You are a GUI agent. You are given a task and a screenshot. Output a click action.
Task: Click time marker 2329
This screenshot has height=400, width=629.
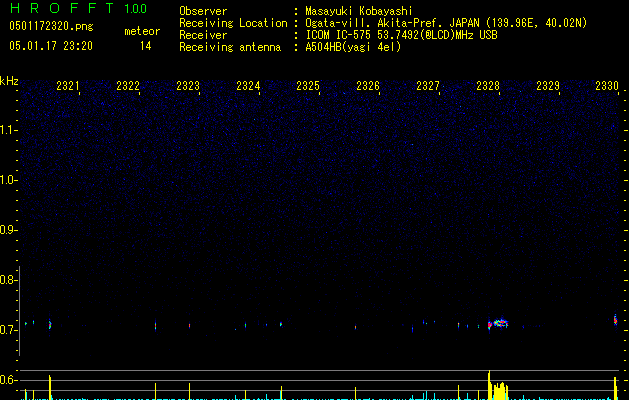coord(548,86)
